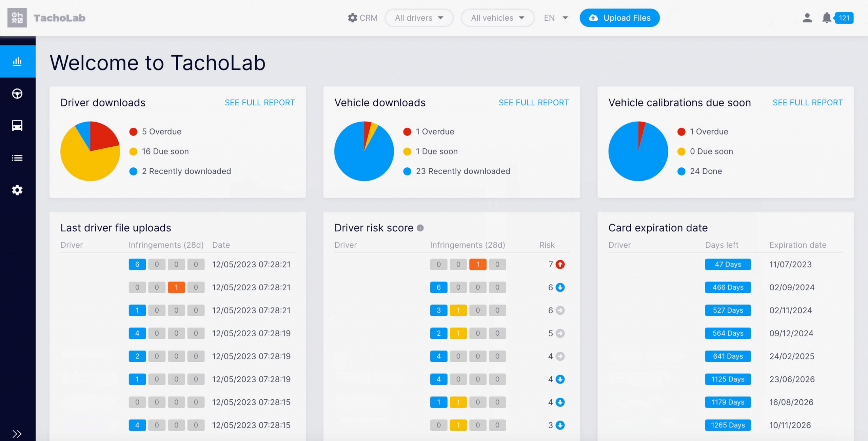Viewport: 868px width, 441px height.
Task: Click the 1265 Days badge
Action: pos(728,425)
